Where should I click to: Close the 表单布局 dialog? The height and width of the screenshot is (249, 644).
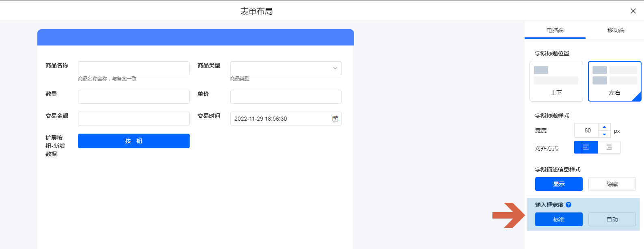633,11
